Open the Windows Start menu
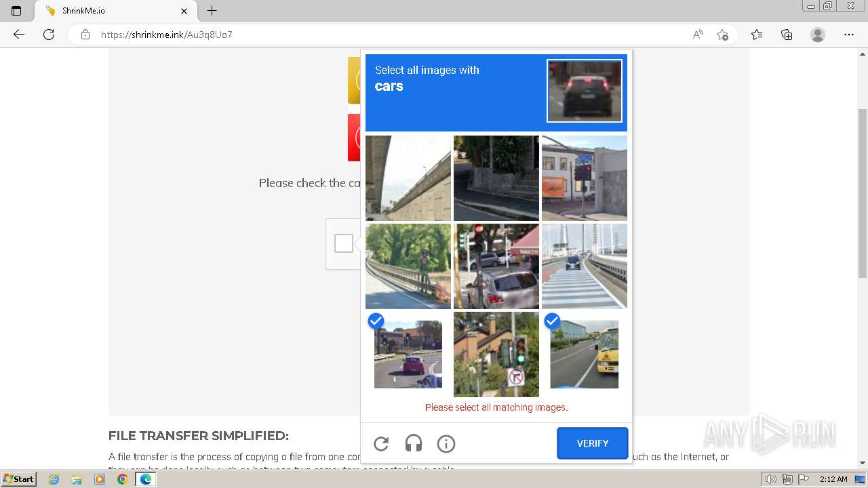The width and height of the screenshot is (868, 488). pyautogui.click(x=18, y=479)
